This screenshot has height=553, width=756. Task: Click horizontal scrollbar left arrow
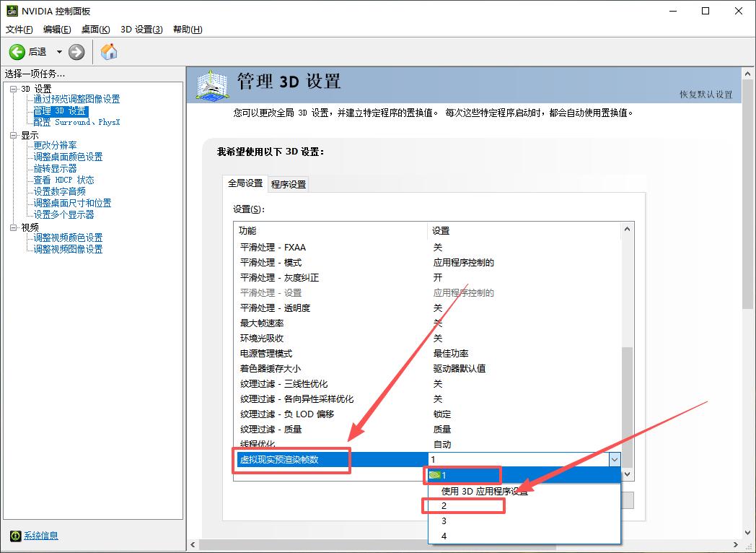click(x=193, y=545)
